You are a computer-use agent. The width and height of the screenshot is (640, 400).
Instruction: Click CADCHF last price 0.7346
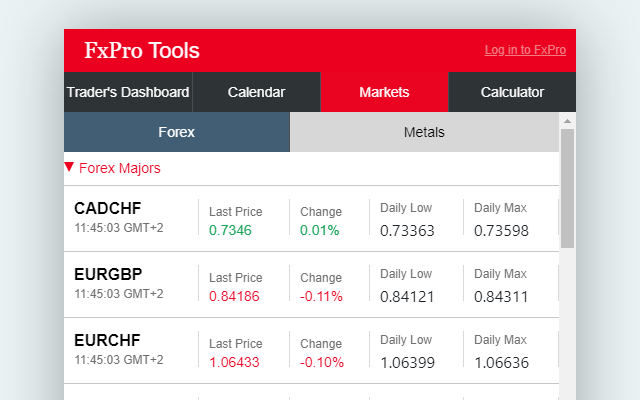click(230, 230)
